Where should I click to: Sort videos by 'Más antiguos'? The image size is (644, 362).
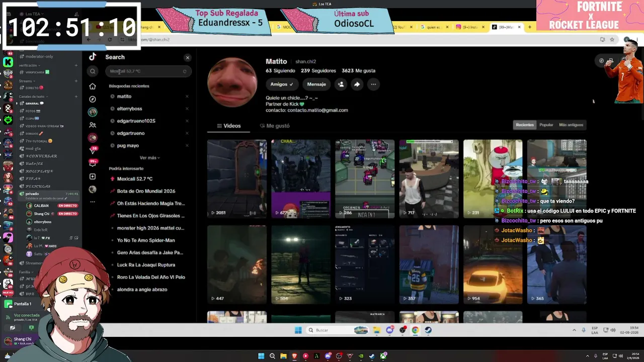pos(571,125)
